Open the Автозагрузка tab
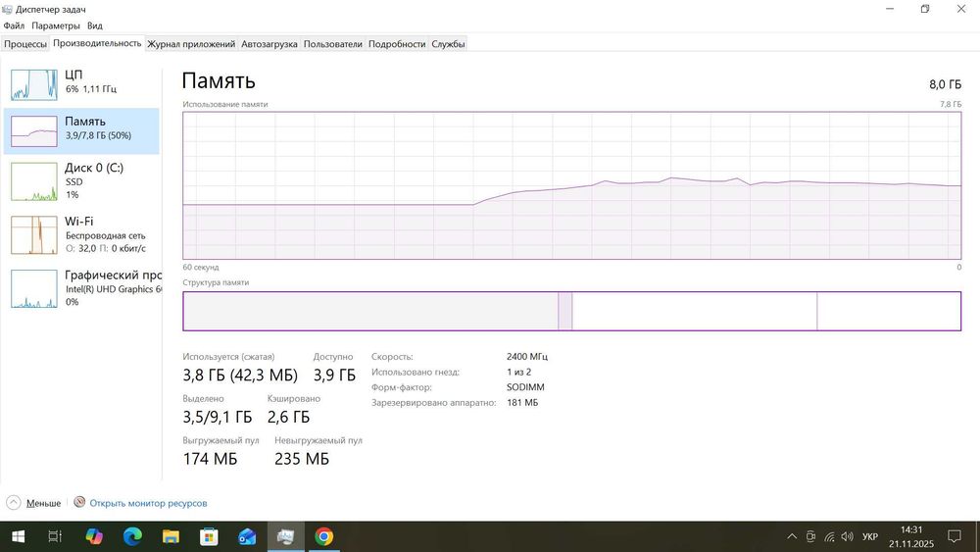The image size is (980, 552). pyautogui.click(x=269, y=44)
